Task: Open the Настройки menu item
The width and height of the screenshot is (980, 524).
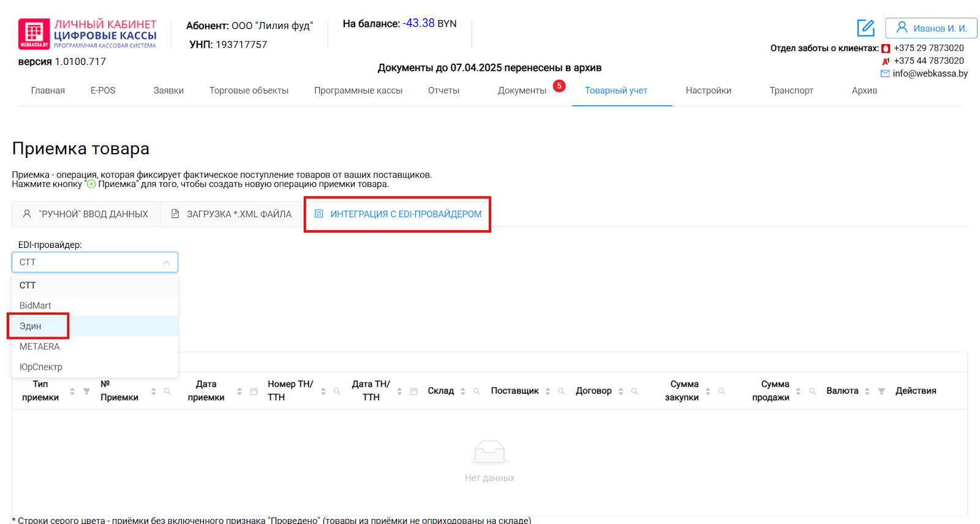Action: click(x=708, y=91)
